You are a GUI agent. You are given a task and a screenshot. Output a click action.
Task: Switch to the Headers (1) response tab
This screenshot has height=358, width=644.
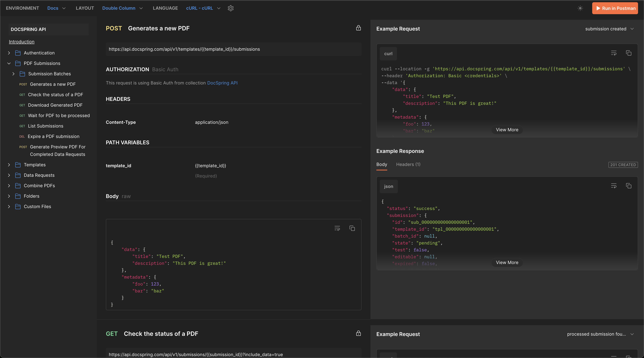tap(408, 164)
